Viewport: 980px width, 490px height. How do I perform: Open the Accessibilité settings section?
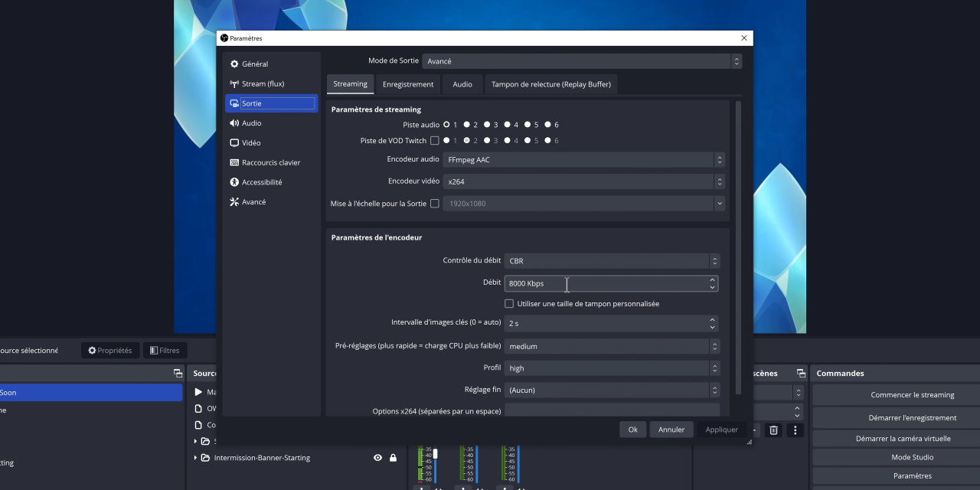tap(261, 182)
